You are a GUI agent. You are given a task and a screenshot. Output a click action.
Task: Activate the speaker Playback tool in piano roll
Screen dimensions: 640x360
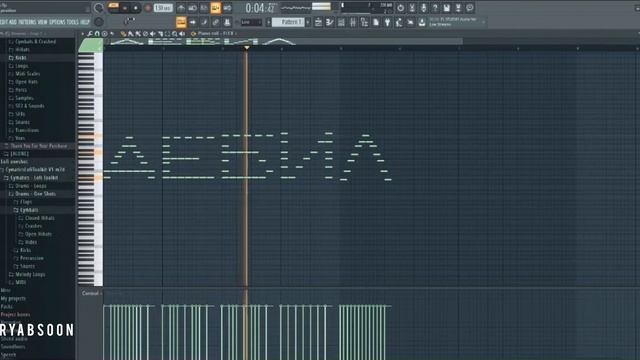[x=182, y=34]
